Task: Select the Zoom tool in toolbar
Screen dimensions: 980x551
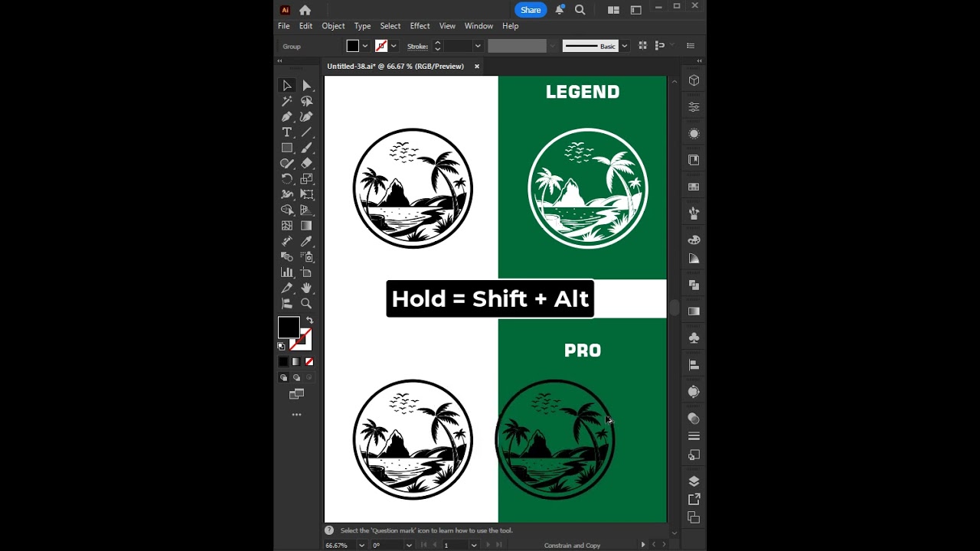Action: coord(306,304)
